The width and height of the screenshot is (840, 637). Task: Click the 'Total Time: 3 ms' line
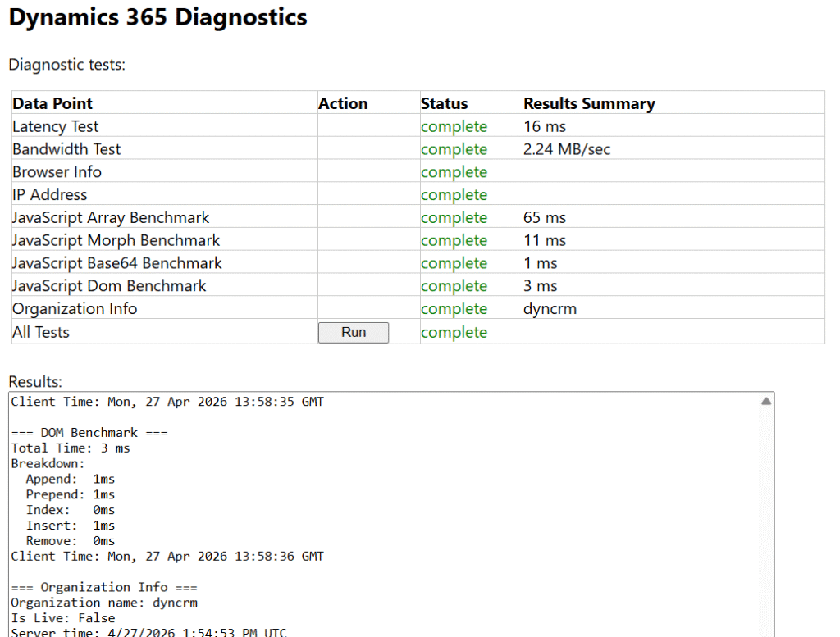(71, 448)
